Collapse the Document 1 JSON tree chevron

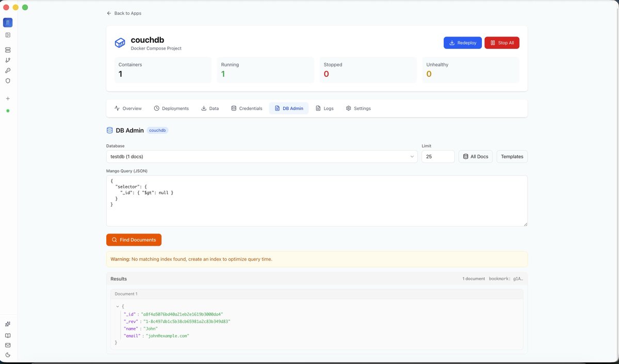click(x=118, y=306)
